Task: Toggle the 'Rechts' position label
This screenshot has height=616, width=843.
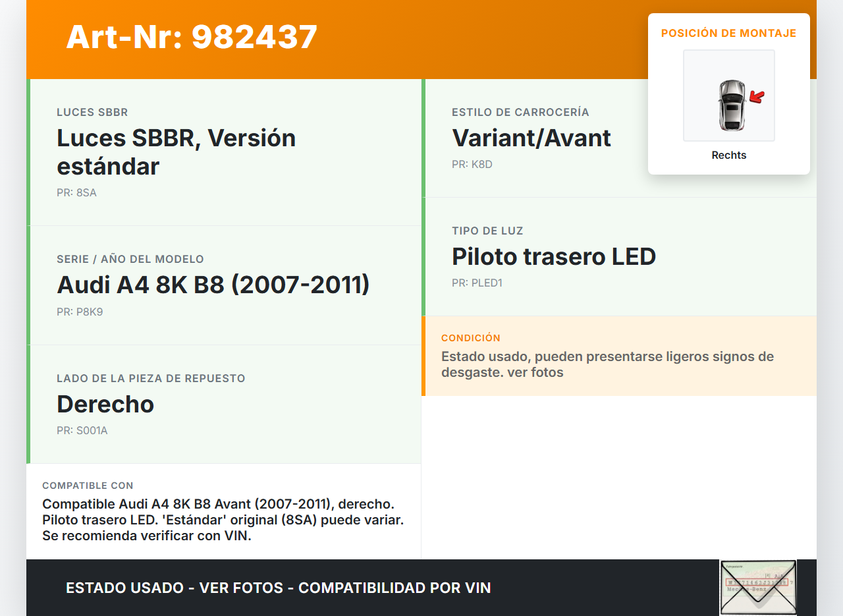Action: 728,155
